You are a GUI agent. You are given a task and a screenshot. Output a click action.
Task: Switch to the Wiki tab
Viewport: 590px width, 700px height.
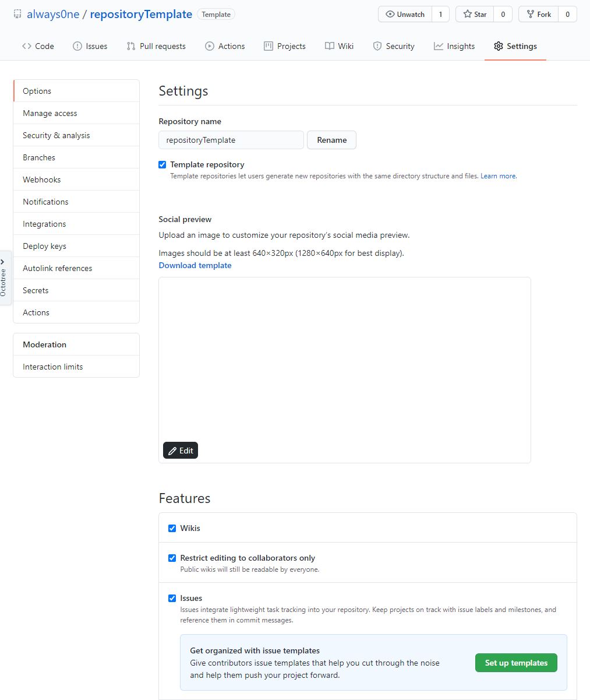pos(340,46)
